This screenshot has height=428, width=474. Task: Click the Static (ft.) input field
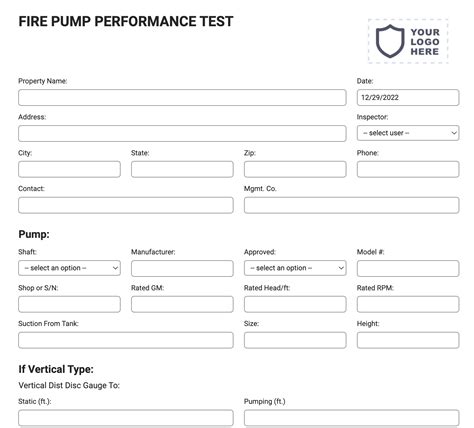point(126,418)
